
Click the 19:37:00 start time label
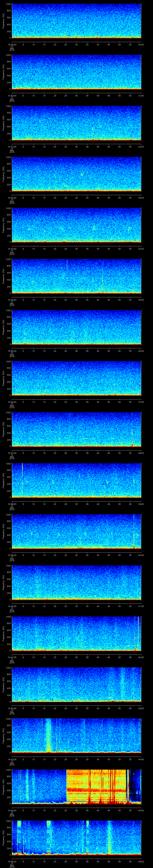coord(12,453)
